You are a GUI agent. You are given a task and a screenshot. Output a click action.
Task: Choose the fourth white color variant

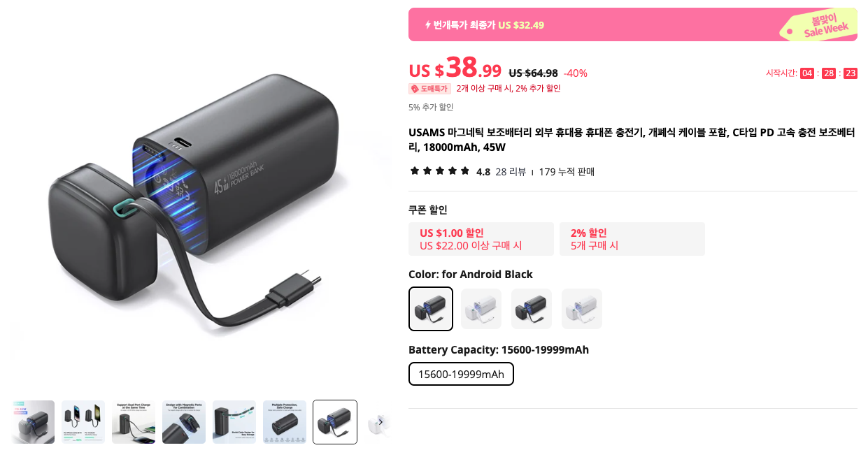tap(582, 309)
